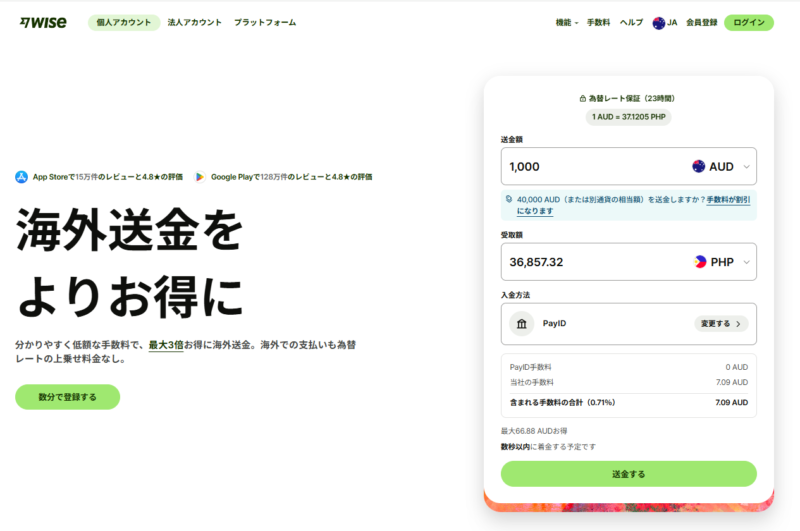Click the 含まれる手数料の合計 (0.71%) text
Image resolution: width=800 pixels, height=531 pixels.
coord(562,402)
